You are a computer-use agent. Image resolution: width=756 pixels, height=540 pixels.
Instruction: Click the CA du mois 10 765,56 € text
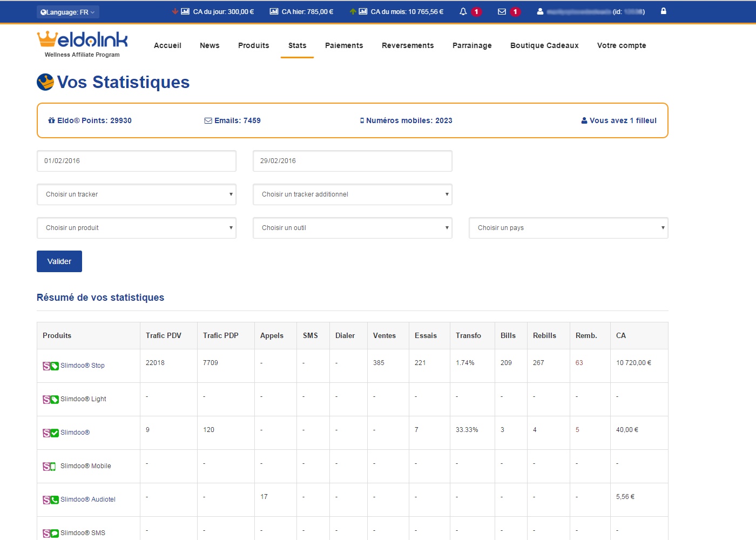(407, 11)
